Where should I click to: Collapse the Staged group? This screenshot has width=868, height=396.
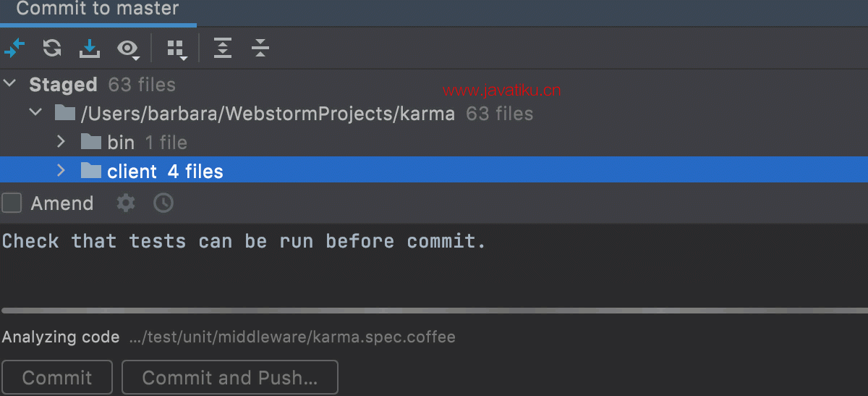pos(10,84)
